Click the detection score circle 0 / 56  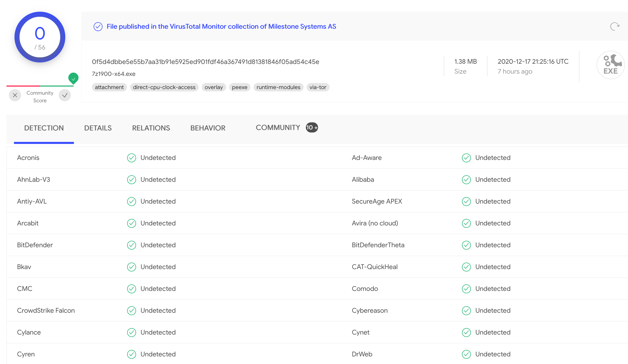coord(40,37)
